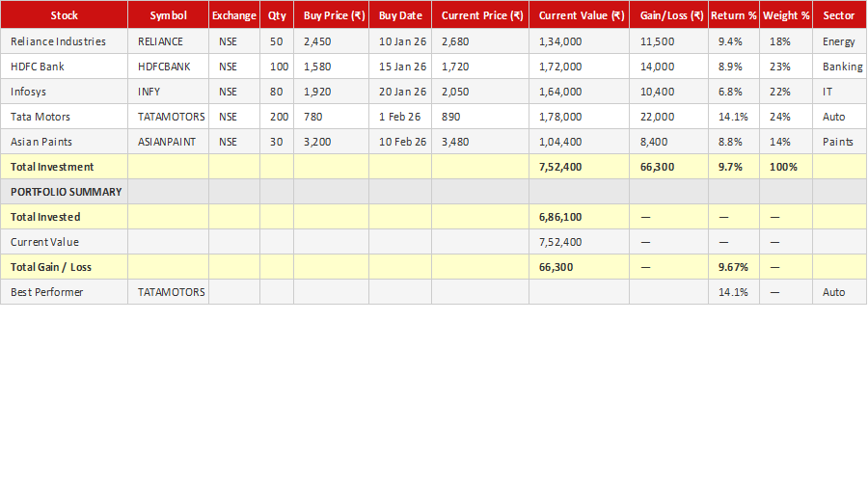Select the RELIANCE symbol cell
This screenshot has height=482, width=868.
point(168,41)
